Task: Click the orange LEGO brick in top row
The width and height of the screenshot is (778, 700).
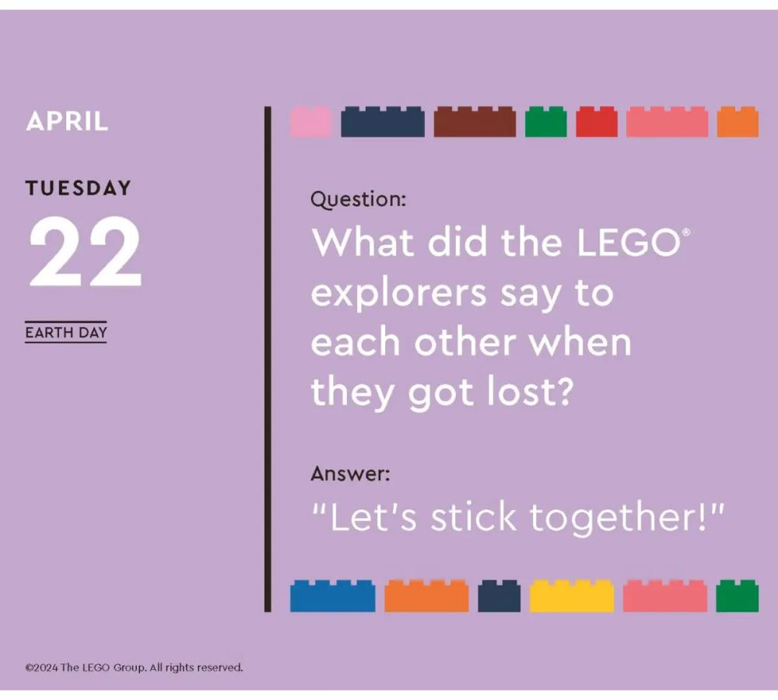Action: click(738, 121)
